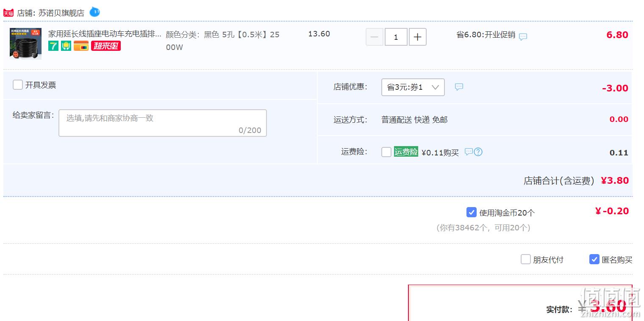644x321 pixels.
Task: Click the Tmall logo beside store name
Action: 8,13
